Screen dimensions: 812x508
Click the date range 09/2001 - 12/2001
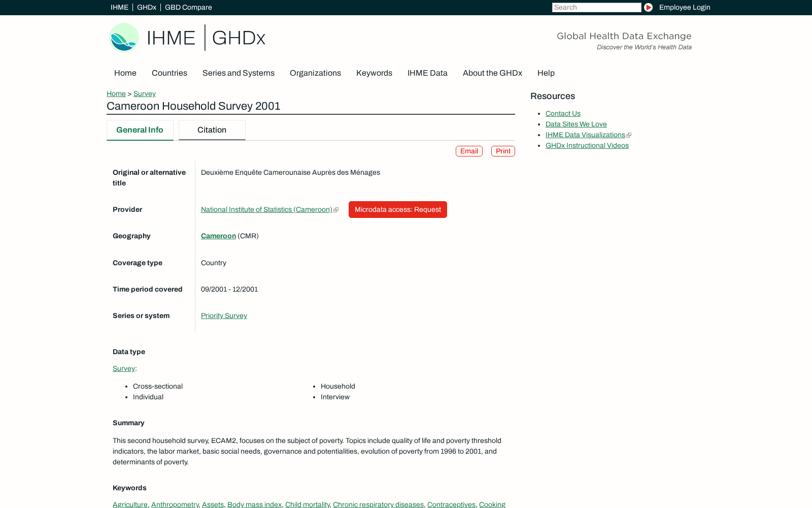click(x=229, y=289)
